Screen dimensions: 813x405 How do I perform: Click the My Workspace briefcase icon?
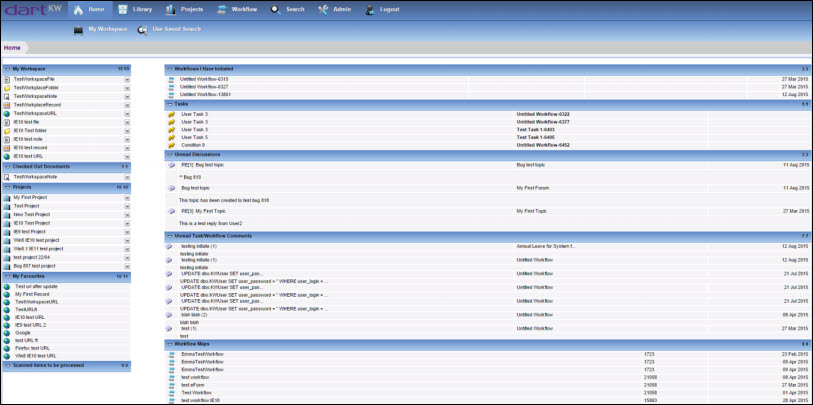78,30
